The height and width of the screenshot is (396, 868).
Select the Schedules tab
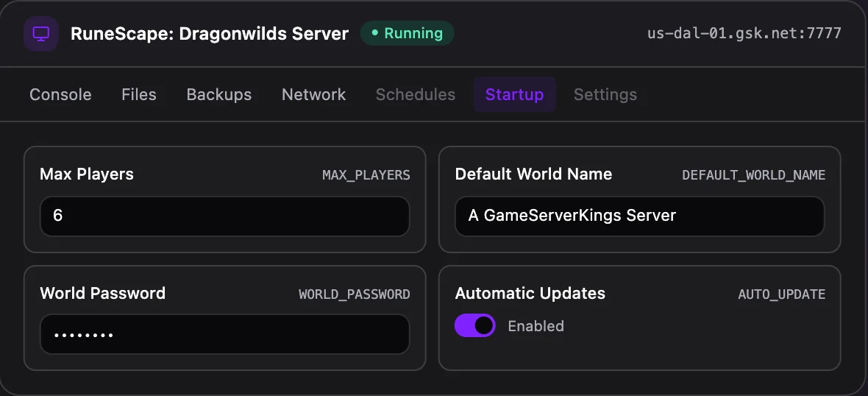(x=416, y=95)
